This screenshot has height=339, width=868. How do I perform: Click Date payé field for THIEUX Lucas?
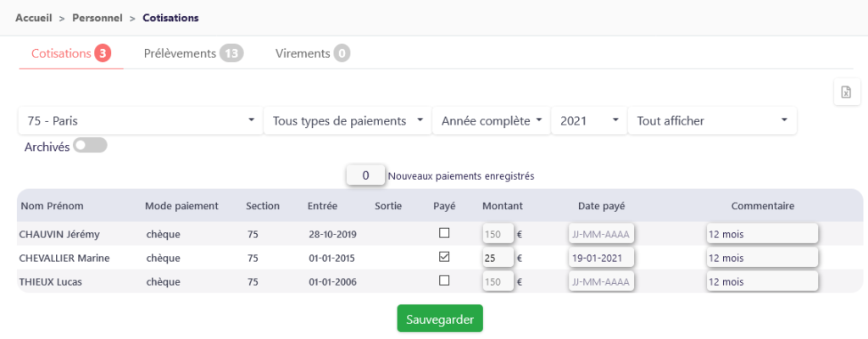coord(602,281)
